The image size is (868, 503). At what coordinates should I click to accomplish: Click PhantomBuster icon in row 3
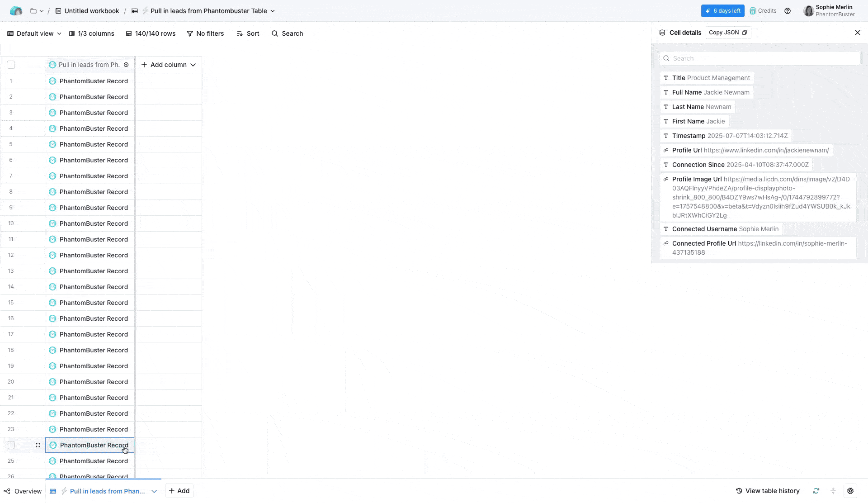tap(52, 113)
